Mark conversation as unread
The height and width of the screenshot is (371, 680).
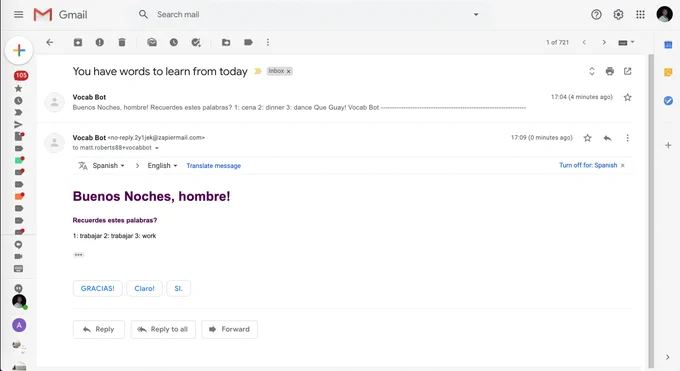(x=152, y=42)
